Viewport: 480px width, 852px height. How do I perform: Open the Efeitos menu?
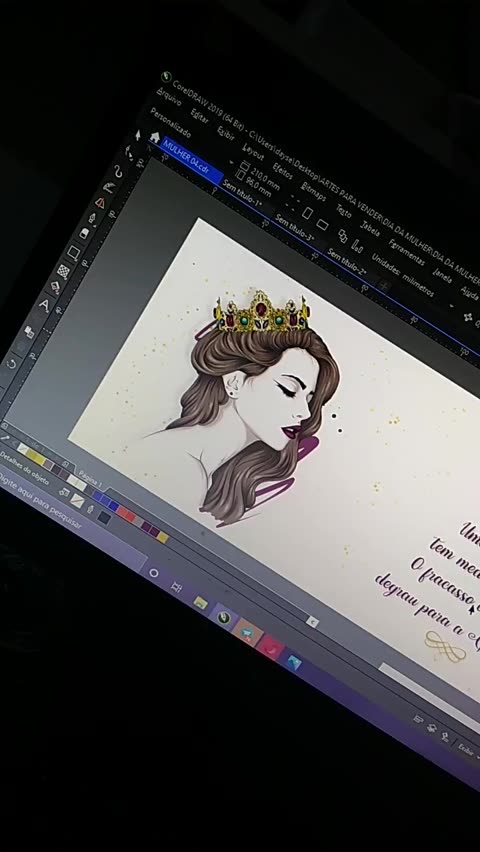(283, 171)
